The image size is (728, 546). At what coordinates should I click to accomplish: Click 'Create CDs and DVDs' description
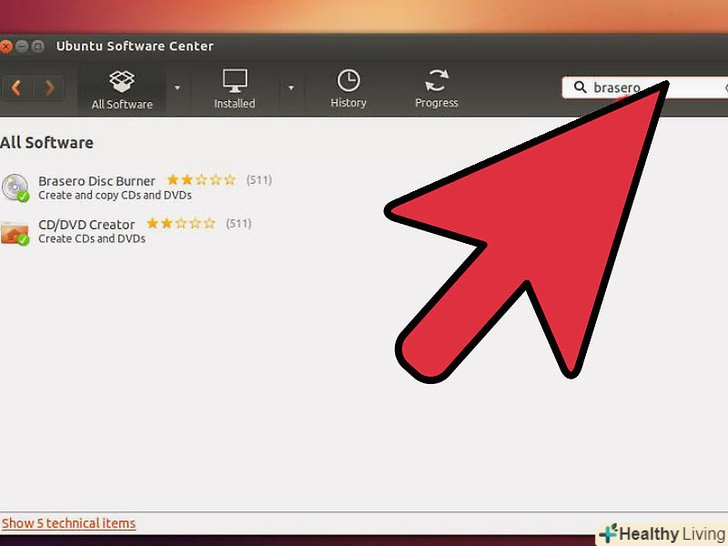tap(92, 239)
